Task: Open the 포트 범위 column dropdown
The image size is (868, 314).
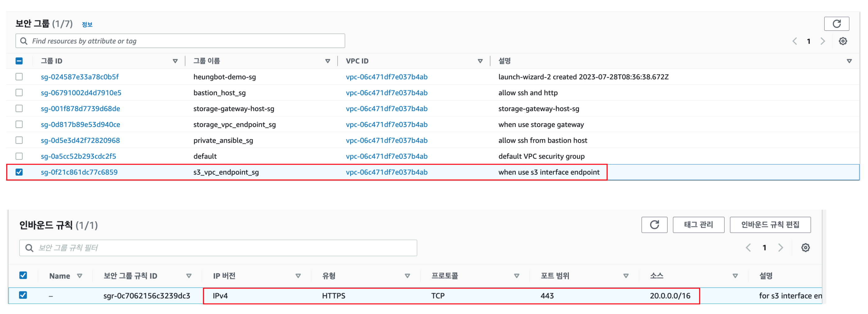Action: (x=626, y=276)
